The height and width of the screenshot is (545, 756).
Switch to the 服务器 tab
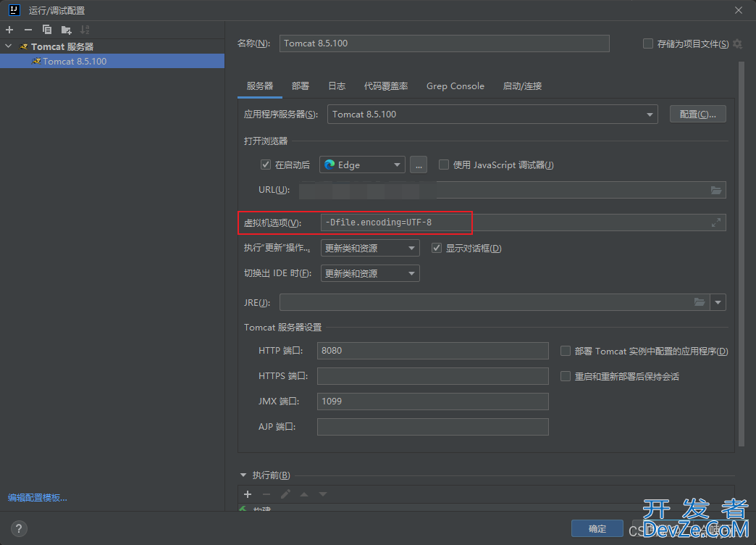[260, 86]
